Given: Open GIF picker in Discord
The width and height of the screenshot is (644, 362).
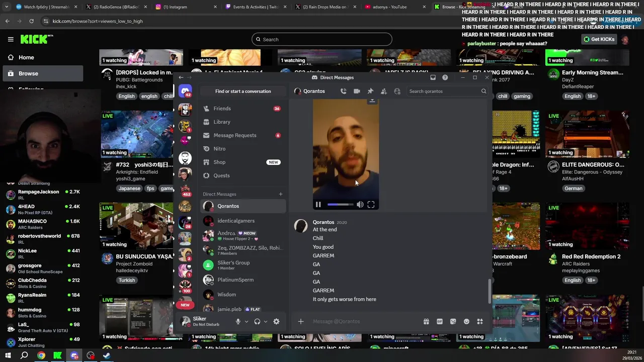Looking at the screenshot, I should point(440,321).
